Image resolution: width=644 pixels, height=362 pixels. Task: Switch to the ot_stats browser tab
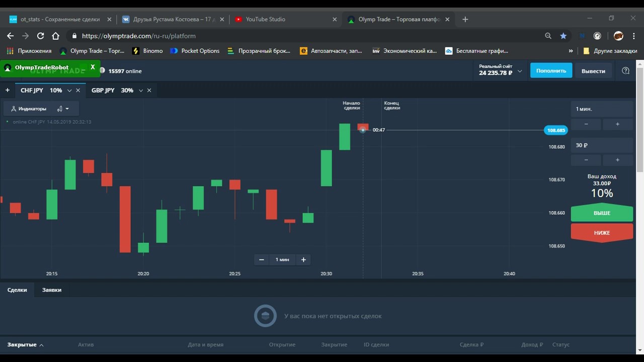coord(60,19)
